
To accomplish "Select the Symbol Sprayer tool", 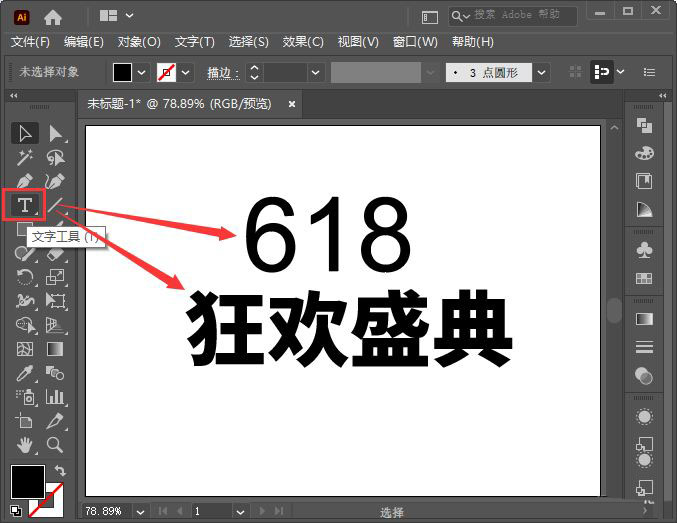I will tap(25, 396).
